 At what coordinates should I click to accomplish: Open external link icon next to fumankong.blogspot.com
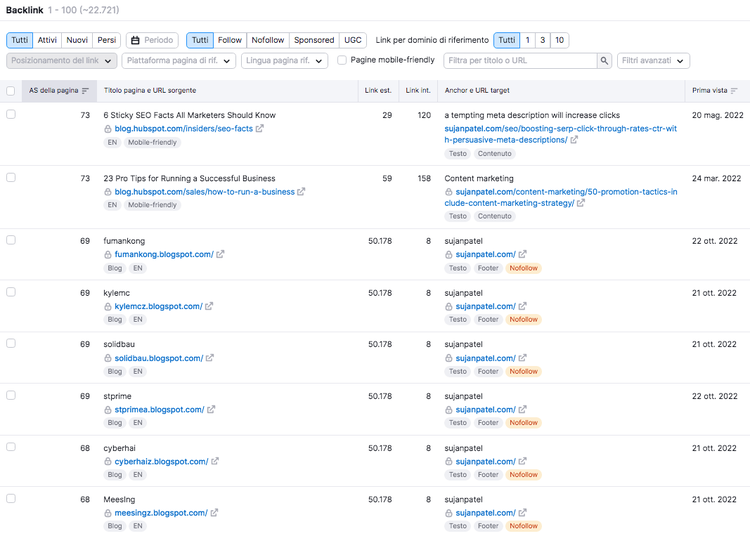pos(220,254)
